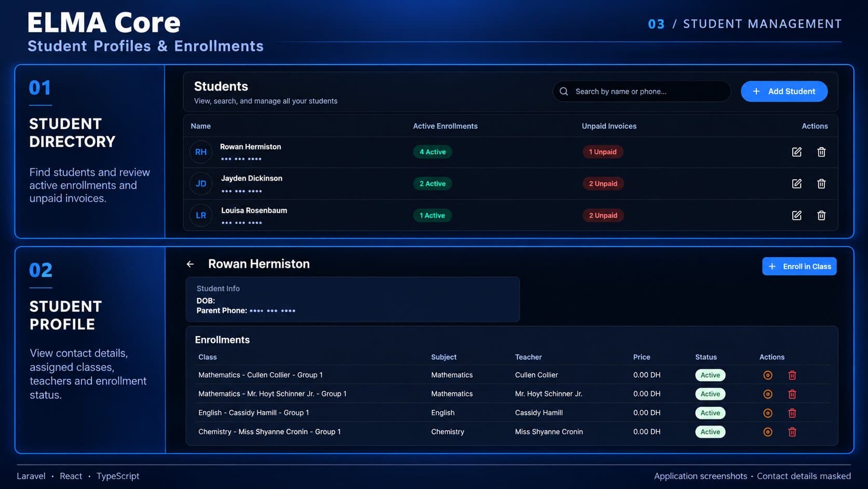This screenshot has width=868, height=489.
Task: Open Rowan Hermiston in the students table
Action: coord(250,147)
